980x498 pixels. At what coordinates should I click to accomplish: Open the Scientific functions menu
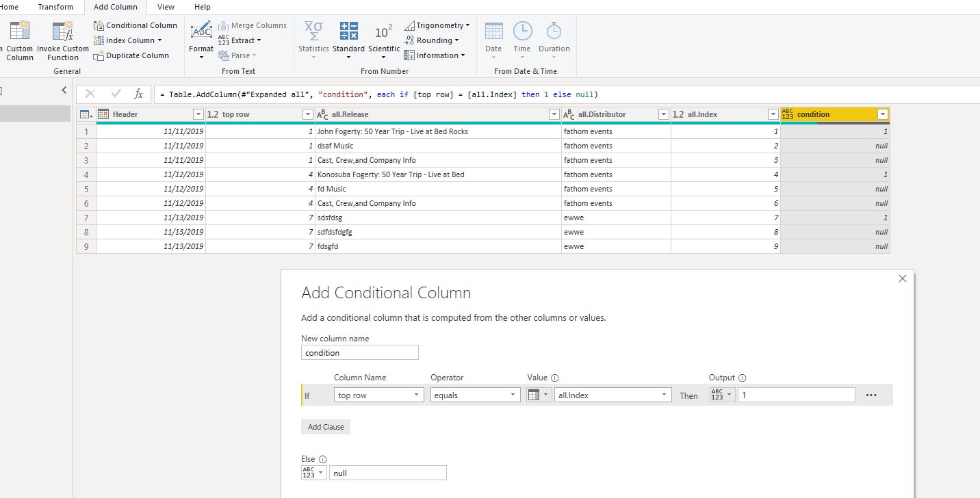[384, 40]
